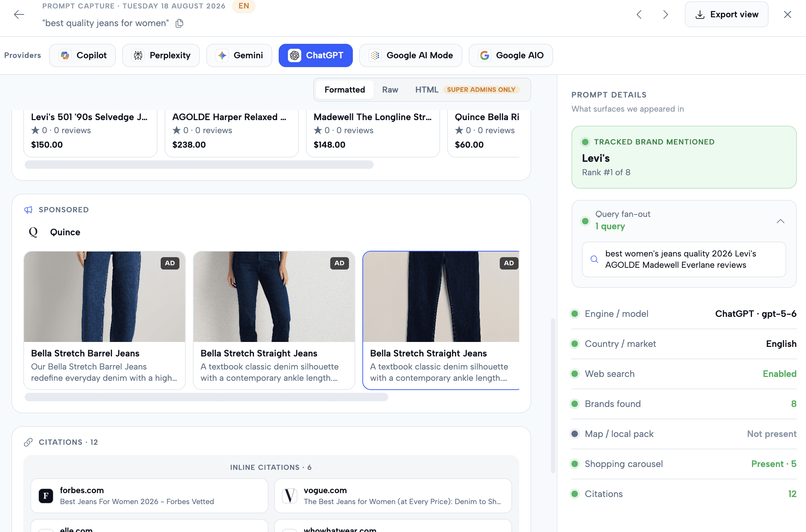Open highlighted Bella Stretch Straight Jeans ad image
This screenshot has height=532, width=806.
[441, 297]
